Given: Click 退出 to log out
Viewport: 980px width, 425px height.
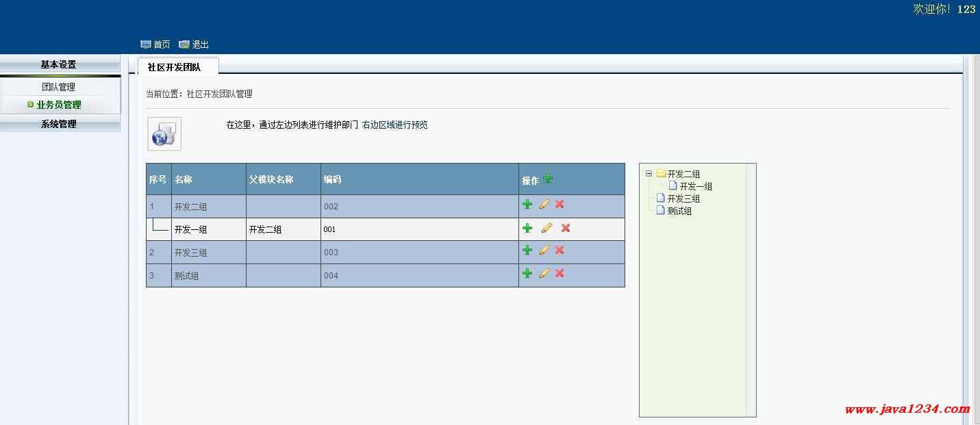Looking at the screenshot, I should coord(194,44).
